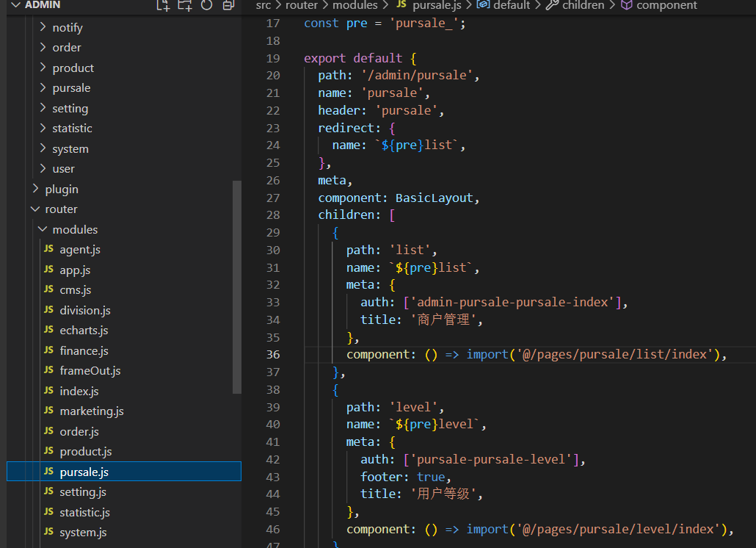This screenshot has height=548, width=756.
Task: Expand the plugin folder chevron
Action: (35, 189)
